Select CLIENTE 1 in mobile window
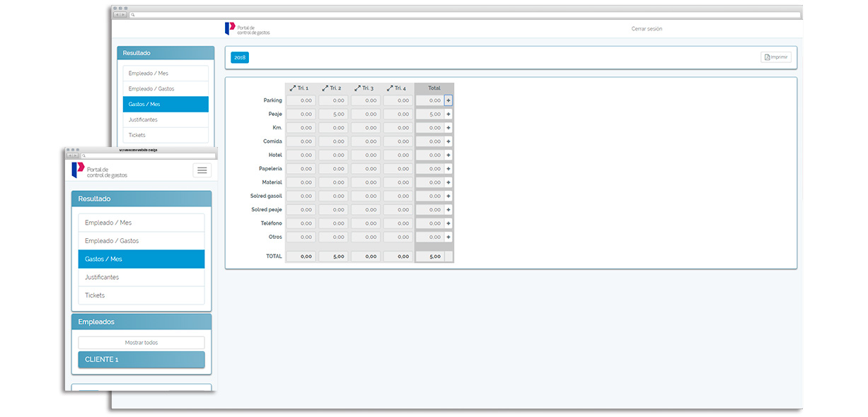 point(141,359)
